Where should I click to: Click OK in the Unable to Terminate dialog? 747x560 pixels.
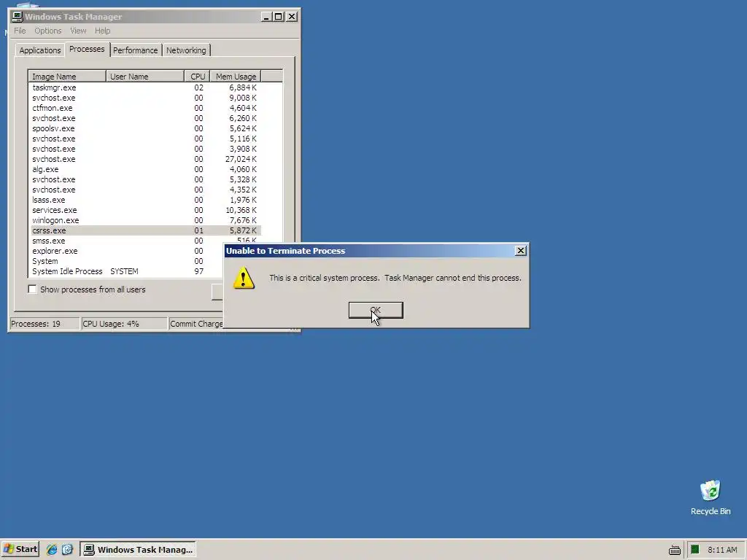pos(376,310)
